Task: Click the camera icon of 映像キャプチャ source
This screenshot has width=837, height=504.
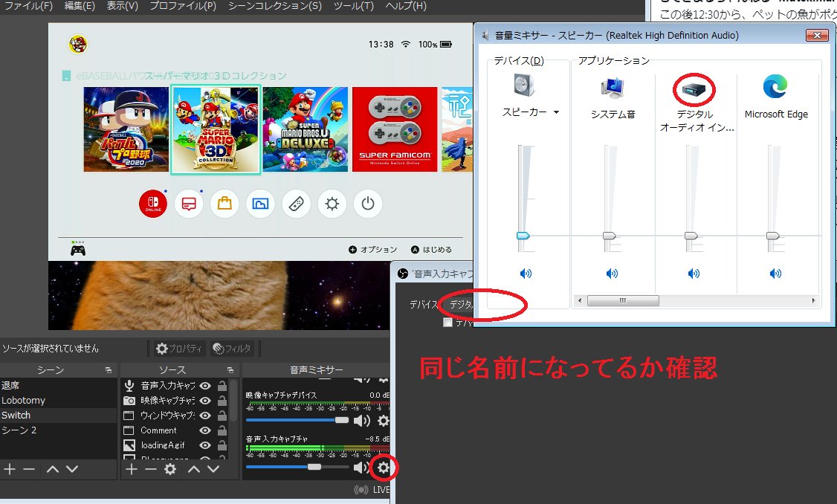Action: (x=129, y=400)
